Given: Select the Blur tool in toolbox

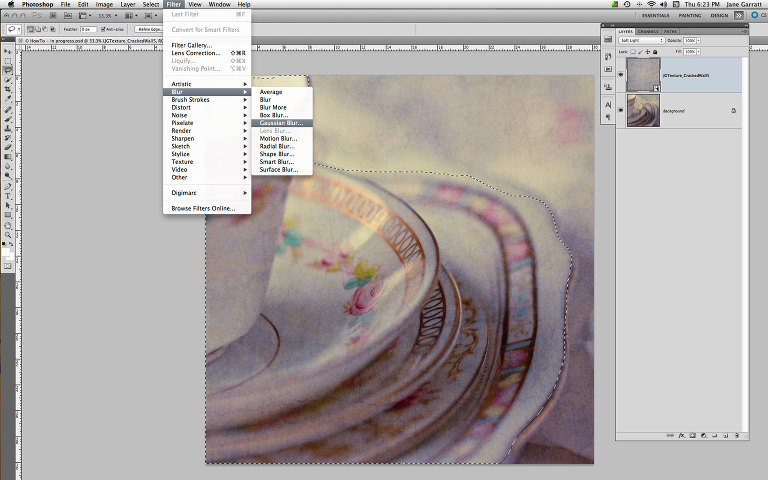Looking at the screenshot, I should click(x=8, y=167).
